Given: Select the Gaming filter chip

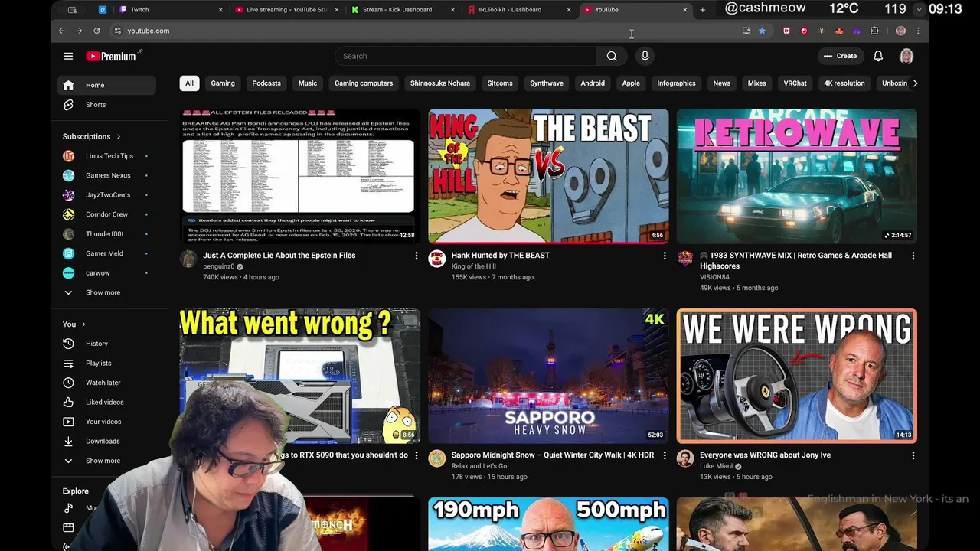Looking at the screenshot, I should click(223, 83).
